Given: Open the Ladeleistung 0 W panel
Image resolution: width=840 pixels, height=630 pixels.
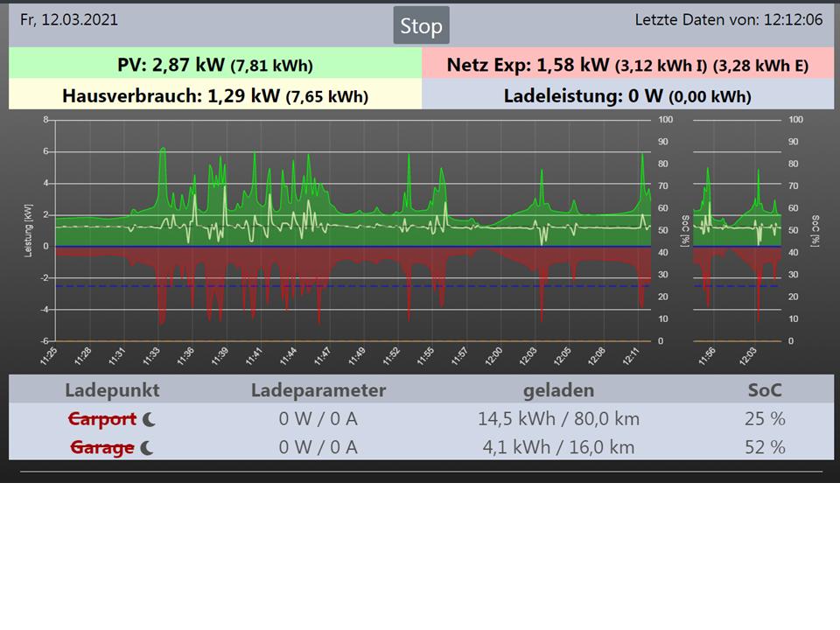Looking at the screenshot, I should [x=628, y=94].
